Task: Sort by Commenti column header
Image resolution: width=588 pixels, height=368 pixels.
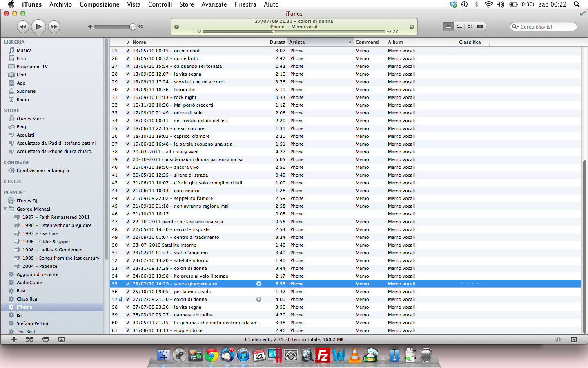Action: pyautogui.click(x=370, y=42)
